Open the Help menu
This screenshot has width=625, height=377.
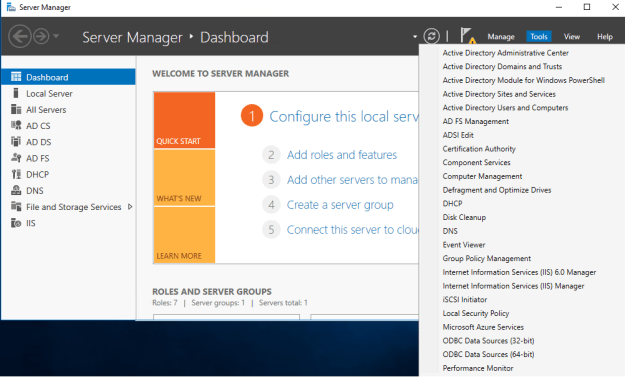[x=605, y=37]
